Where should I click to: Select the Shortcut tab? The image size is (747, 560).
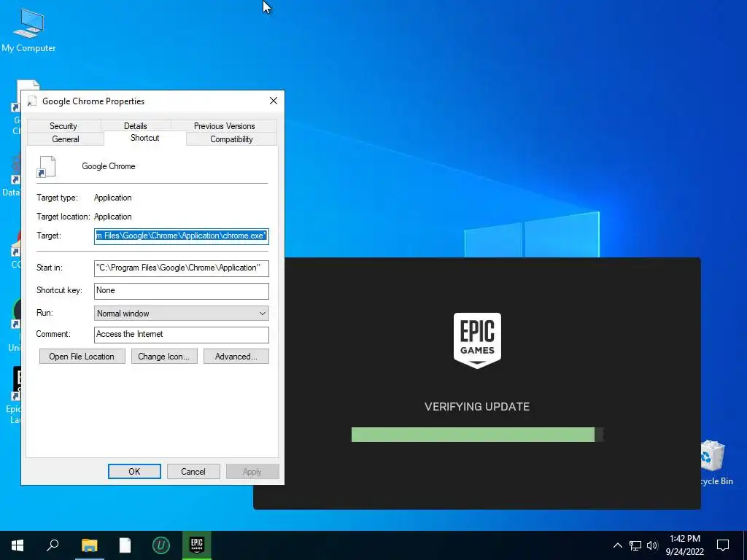(145, 138)
